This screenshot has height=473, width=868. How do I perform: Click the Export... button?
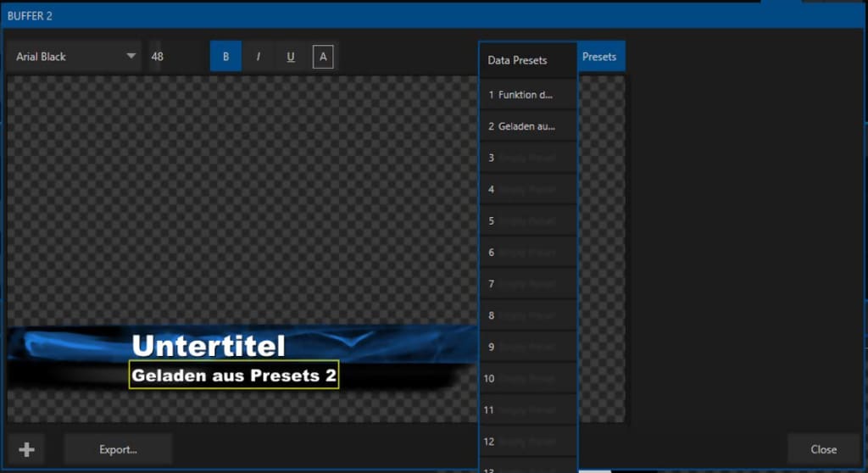118,449
